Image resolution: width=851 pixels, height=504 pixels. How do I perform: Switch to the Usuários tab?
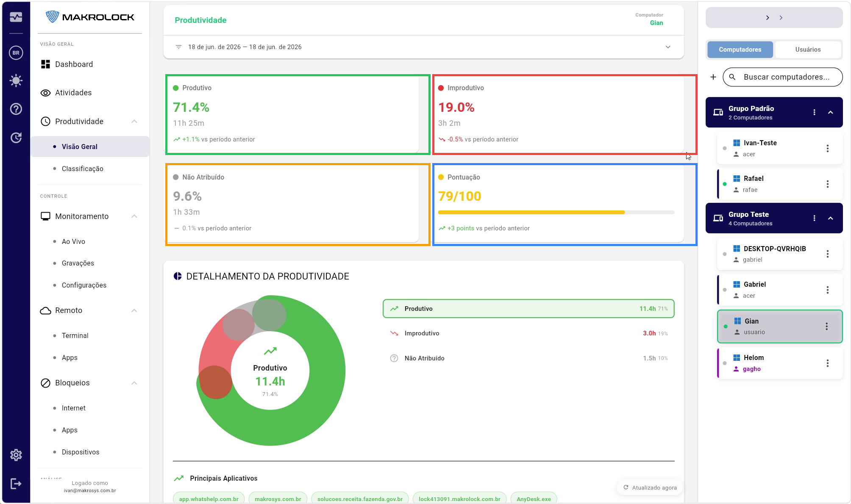pyautogui.click(x=808, y=50)
